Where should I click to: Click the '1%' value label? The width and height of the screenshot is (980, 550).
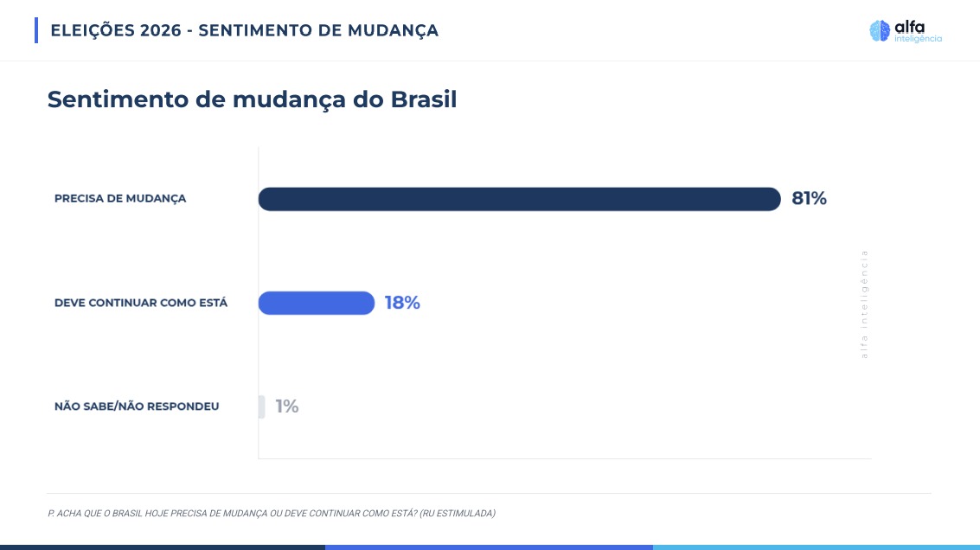pyautogui.click(x=287, y=406)
